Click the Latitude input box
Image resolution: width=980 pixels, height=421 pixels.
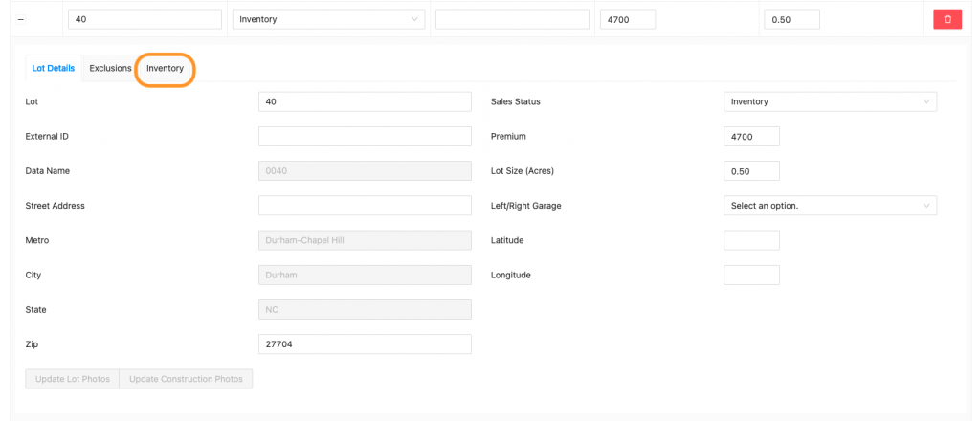751,240
